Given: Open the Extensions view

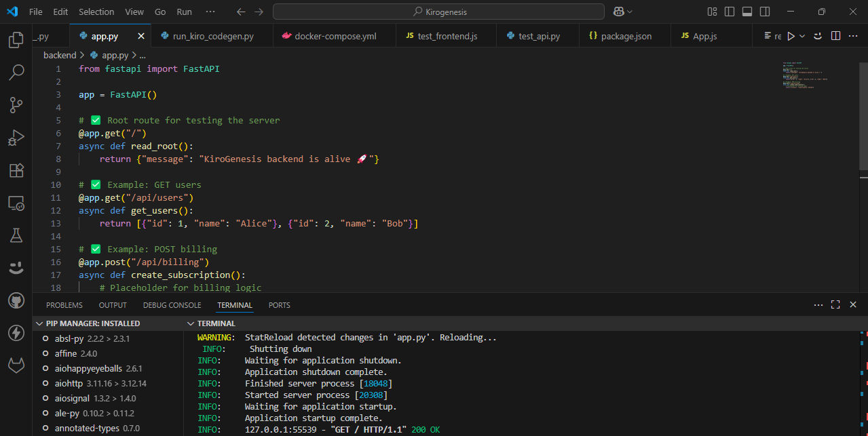Looking at the screenshot, I should [x=16, y=170].
